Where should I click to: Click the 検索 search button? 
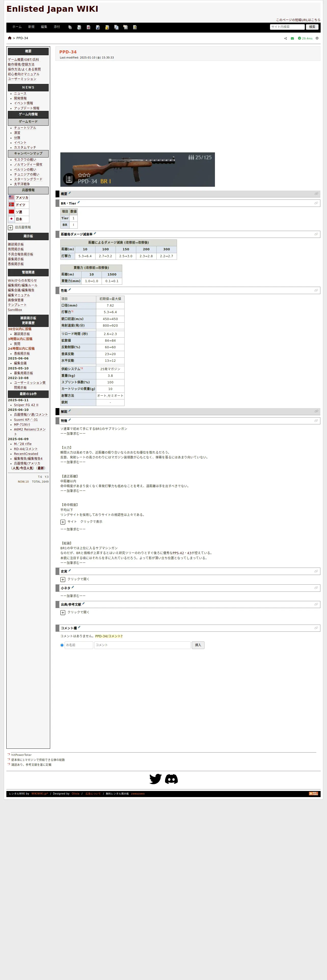tap(312, 27)
